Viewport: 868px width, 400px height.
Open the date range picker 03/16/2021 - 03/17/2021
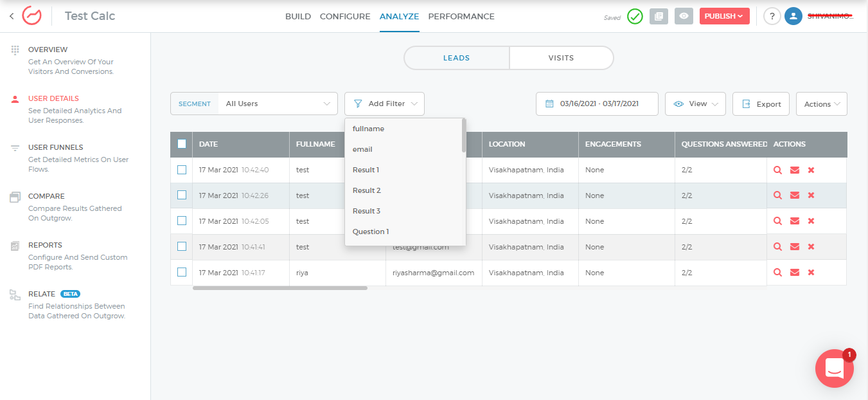point(597,104)
